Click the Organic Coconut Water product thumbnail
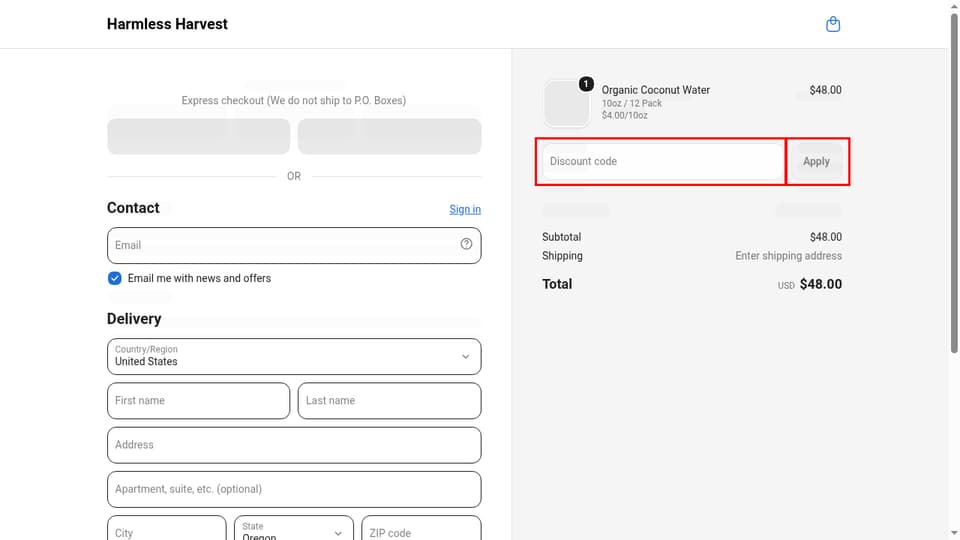Image resolution: width=960 pixels, height=540 pixels. (566, 103)
